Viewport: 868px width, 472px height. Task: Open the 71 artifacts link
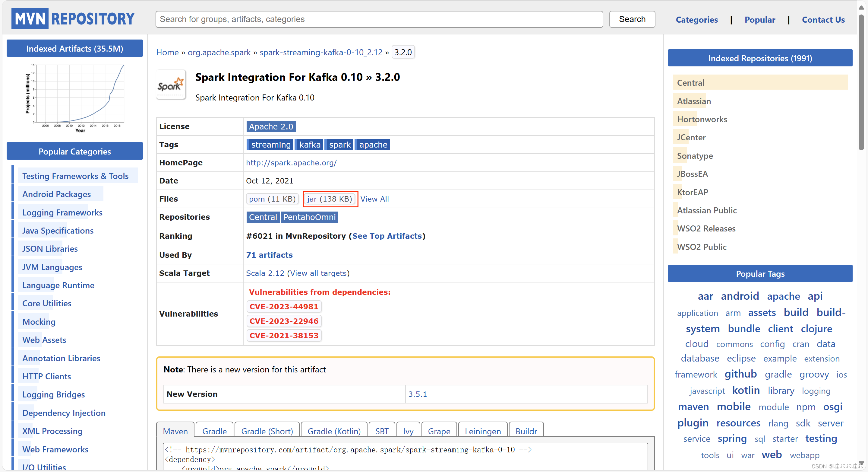pyautogui.click(x=269, y=255)
